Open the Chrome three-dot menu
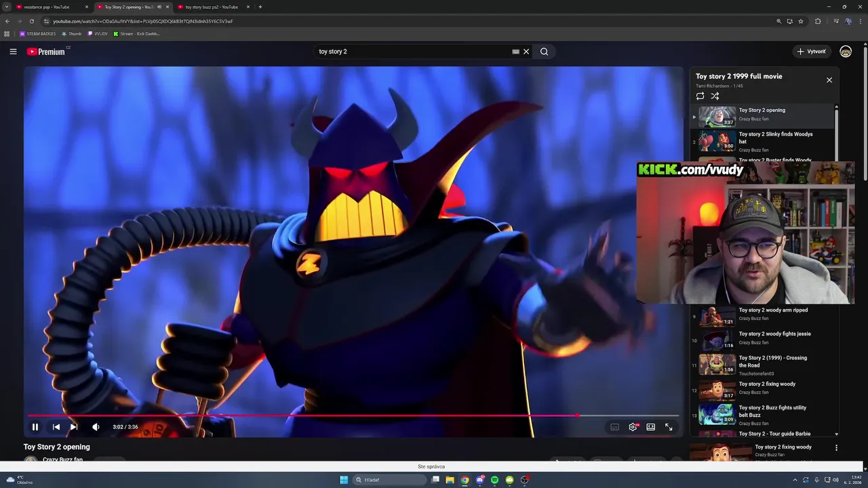Image resolution: width=868 pixels, height=488 pixels. [861, 21]
